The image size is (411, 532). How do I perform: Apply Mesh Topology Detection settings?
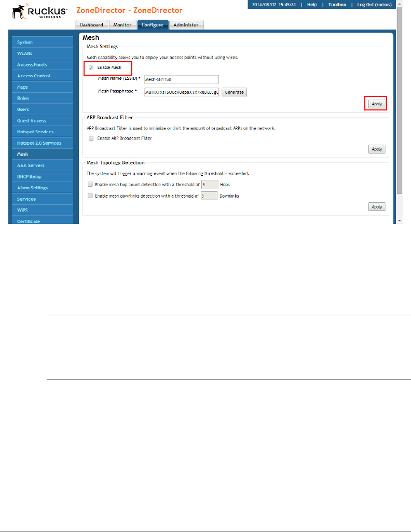[377, 206]
